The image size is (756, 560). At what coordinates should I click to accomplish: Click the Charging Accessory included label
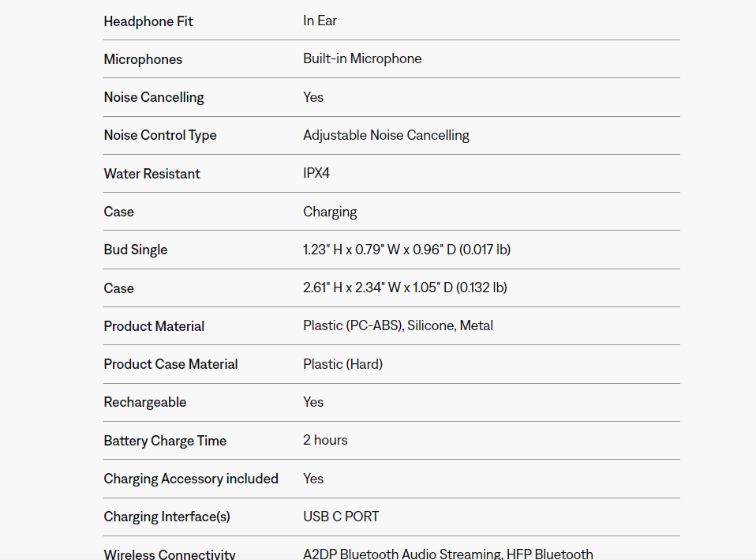point(191,479)
